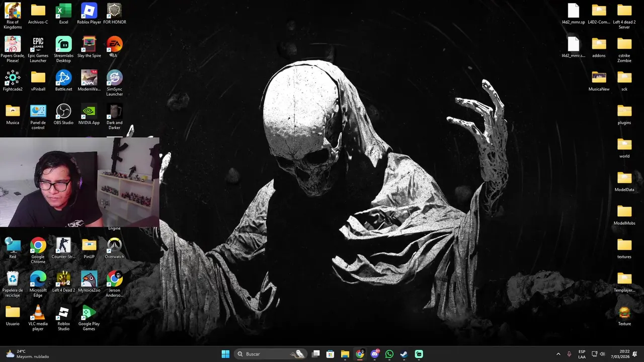Open the Red network icon
The image size is (644, 362).
pyautogui.click(x=13, y=248)
